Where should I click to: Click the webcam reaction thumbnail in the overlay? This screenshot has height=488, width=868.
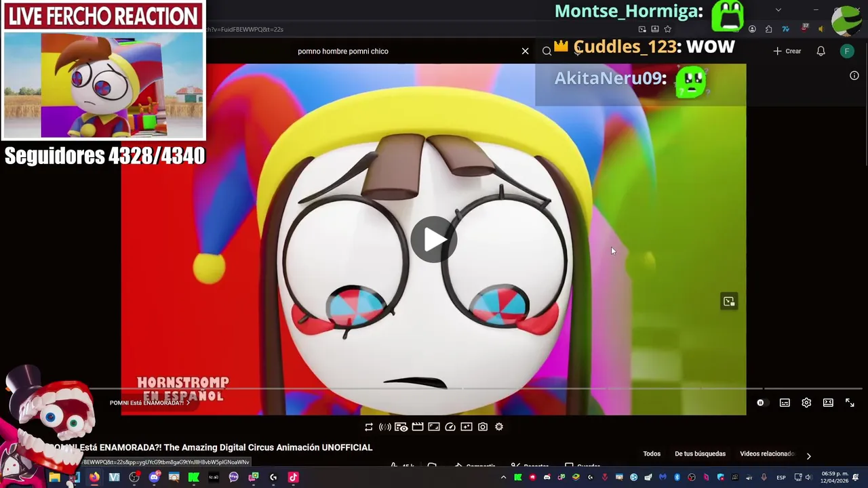[103, 85]
